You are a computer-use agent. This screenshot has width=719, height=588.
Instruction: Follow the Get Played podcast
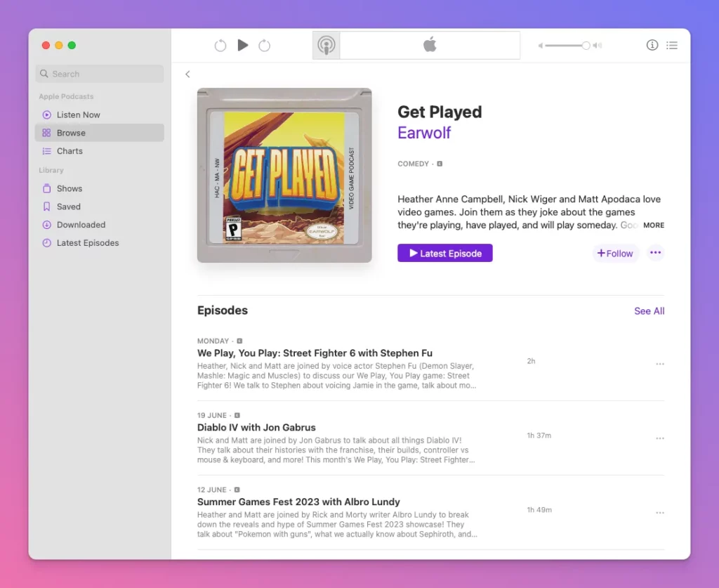(615, 254)
